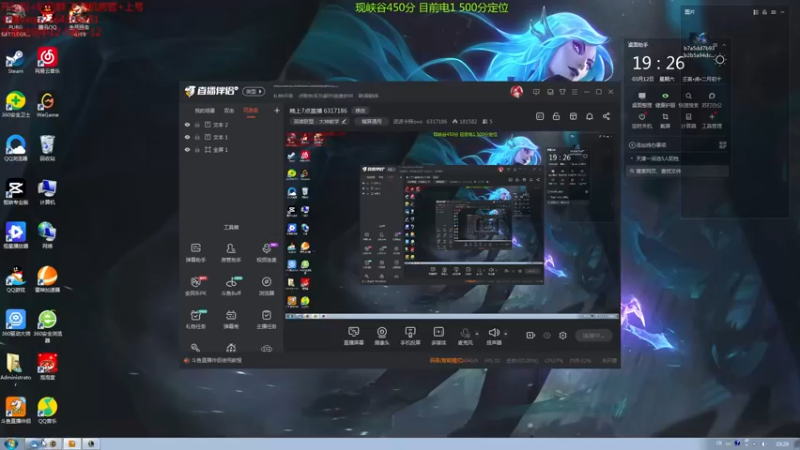Click the button right of 英雄联盟 category

[371, 121]
